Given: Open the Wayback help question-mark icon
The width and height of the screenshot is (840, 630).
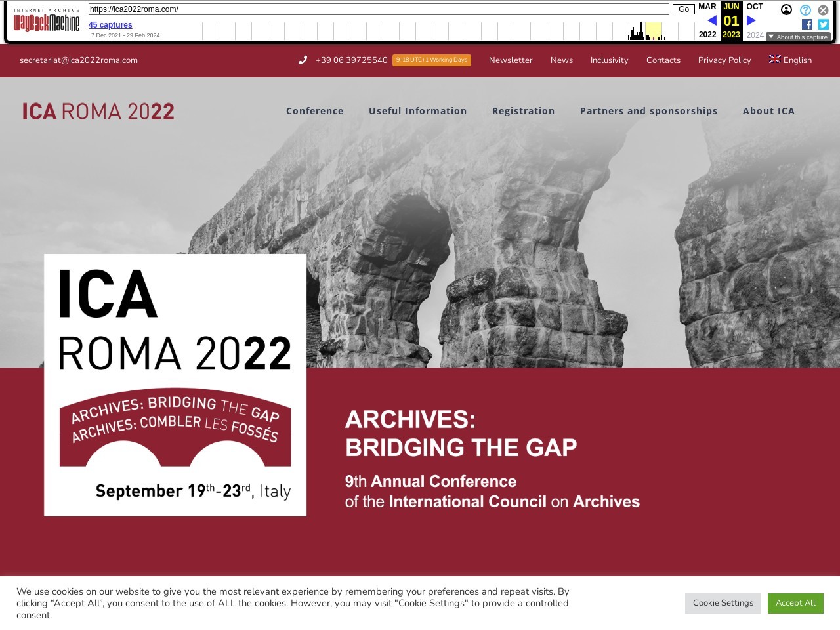Looking at the screenshot, I should [805, 10].
